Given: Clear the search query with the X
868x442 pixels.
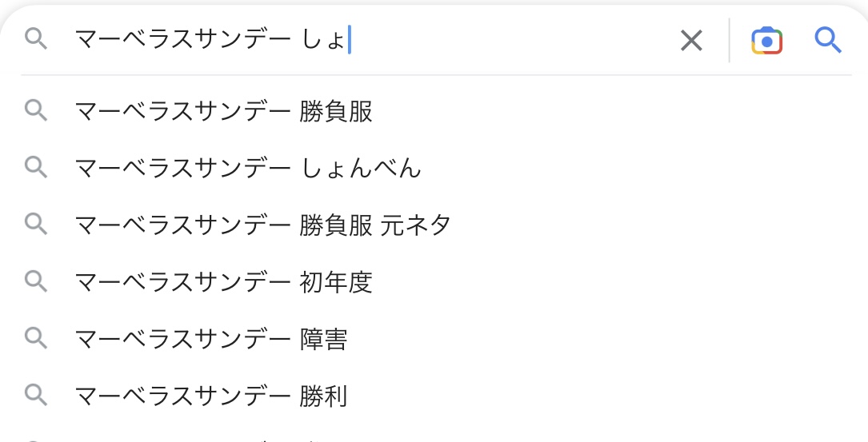Looking at the screenshot, I should tap(691, 41).
